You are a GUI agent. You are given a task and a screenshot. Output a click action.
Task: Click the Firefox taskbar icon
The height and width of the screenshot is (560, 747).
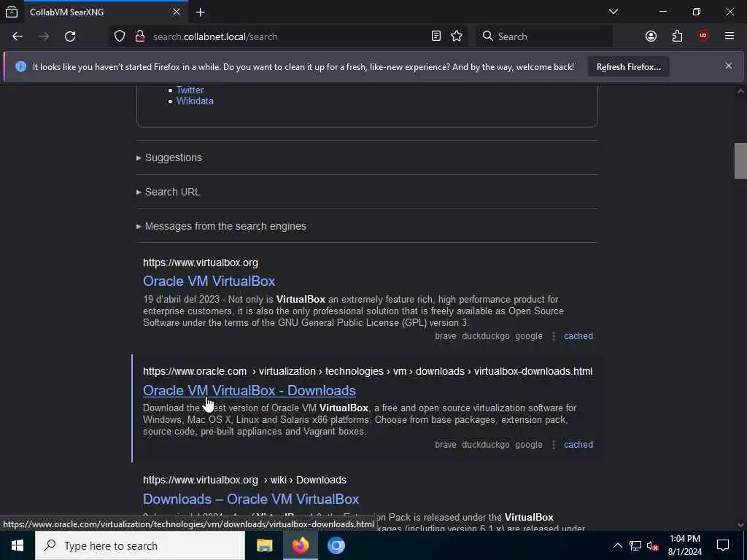pyautogui.click(x=300, y=545)
